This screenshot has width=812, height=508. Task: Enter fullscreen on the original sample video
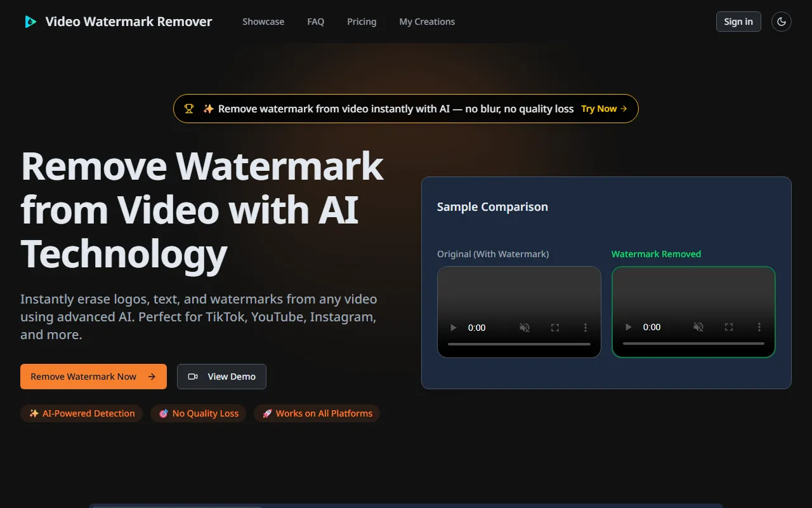click(555, 328)
